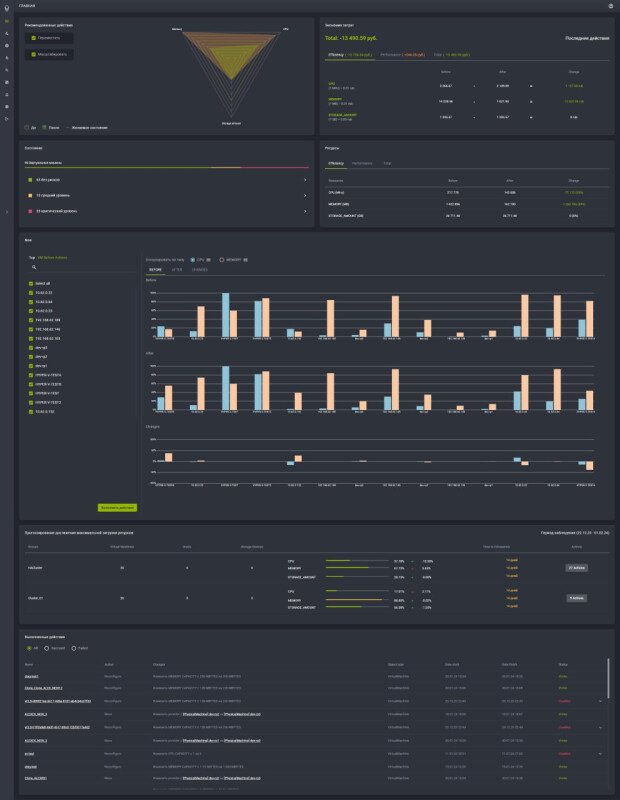Toggle the Select all checkbox
This screenshot has height=800, width=620.
pyautogui.click(x=29, y=284)
